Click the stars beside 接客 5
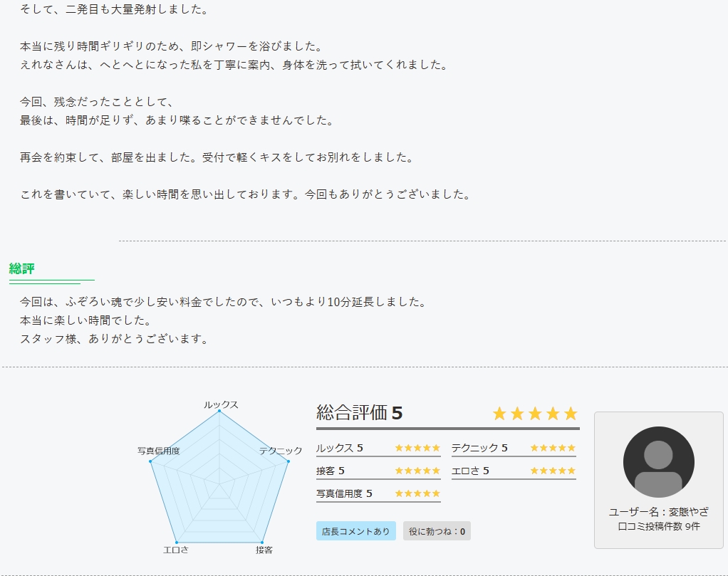728x576 pixels. [x=417, y=471]
